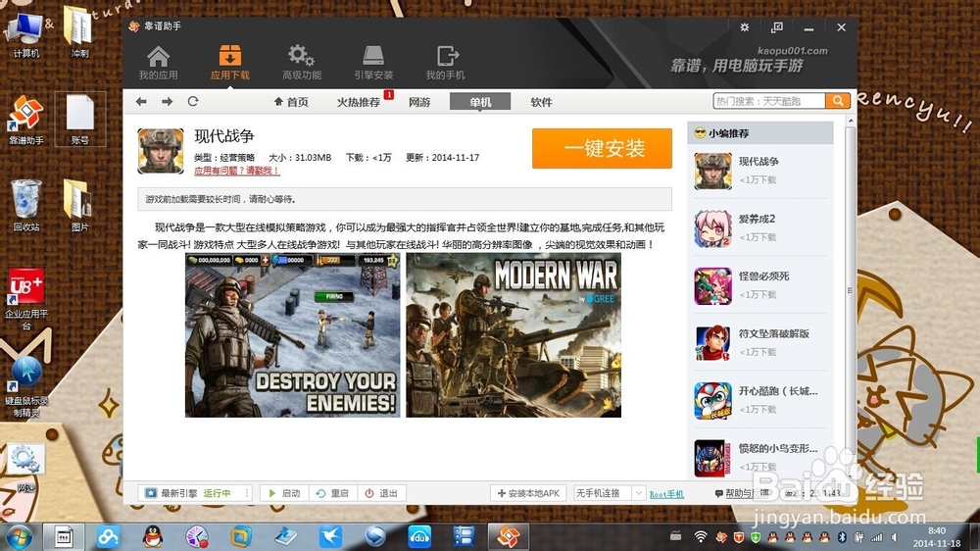Click the Root手机 link

click(x=666, y=494)
